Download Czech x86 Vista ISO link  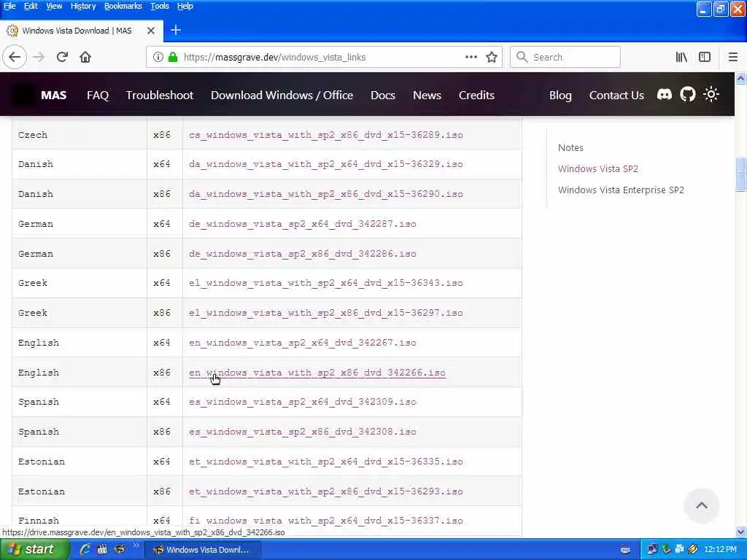pyautogui.click(x=326, y=135)
